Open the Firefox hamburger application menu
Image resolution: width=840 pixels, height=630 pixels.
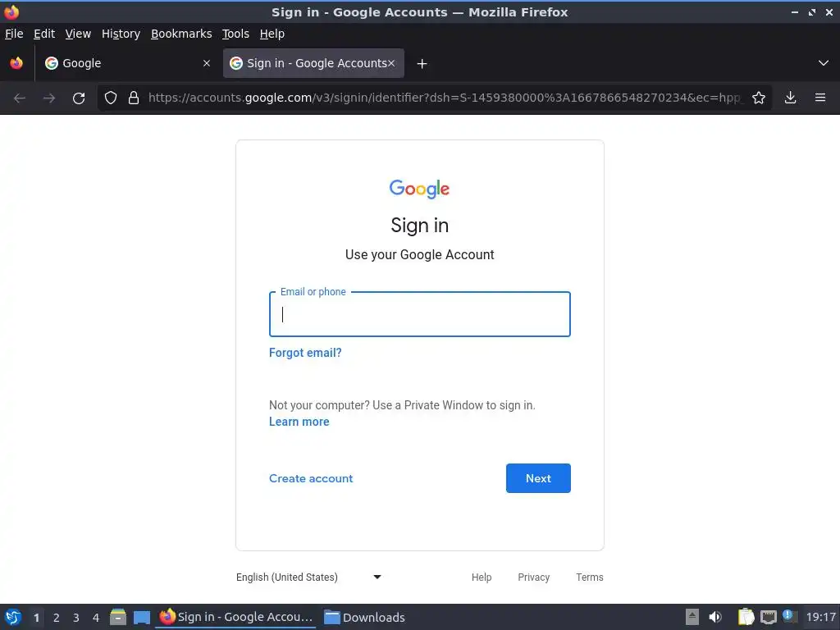pos(820,98)
